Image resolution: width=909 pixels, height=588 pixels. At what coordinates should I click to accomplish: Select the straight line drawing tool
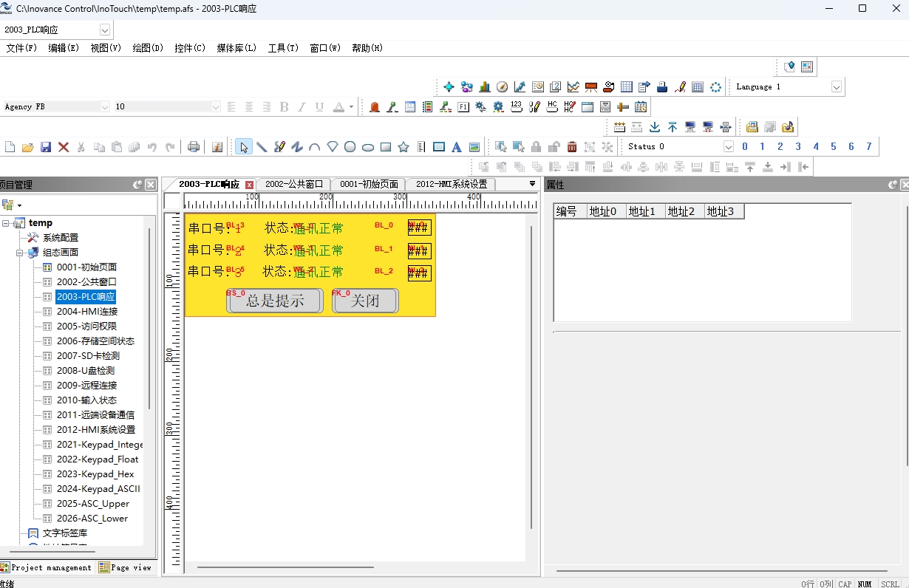point(262,147)
